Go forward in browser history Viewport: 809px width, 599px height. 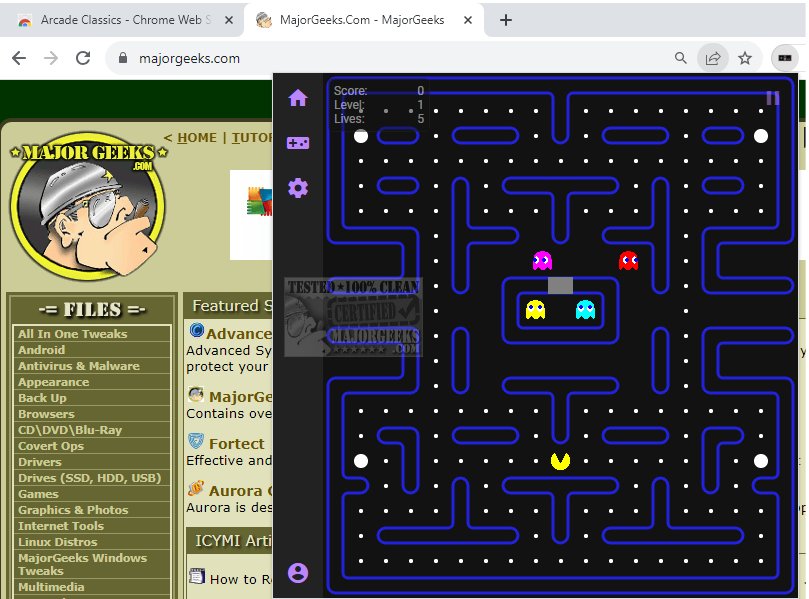51,58
